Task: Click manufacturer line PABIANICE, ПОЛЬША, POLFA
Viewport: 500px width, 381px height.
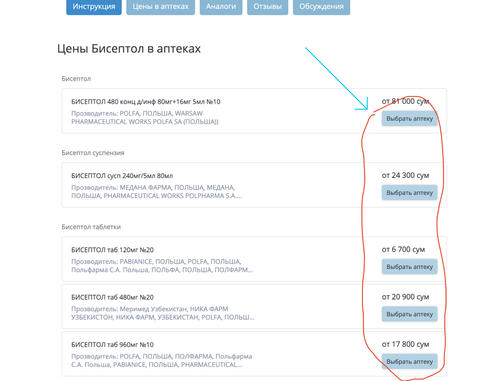Action: pyautogui.click(x=162, y=265)
